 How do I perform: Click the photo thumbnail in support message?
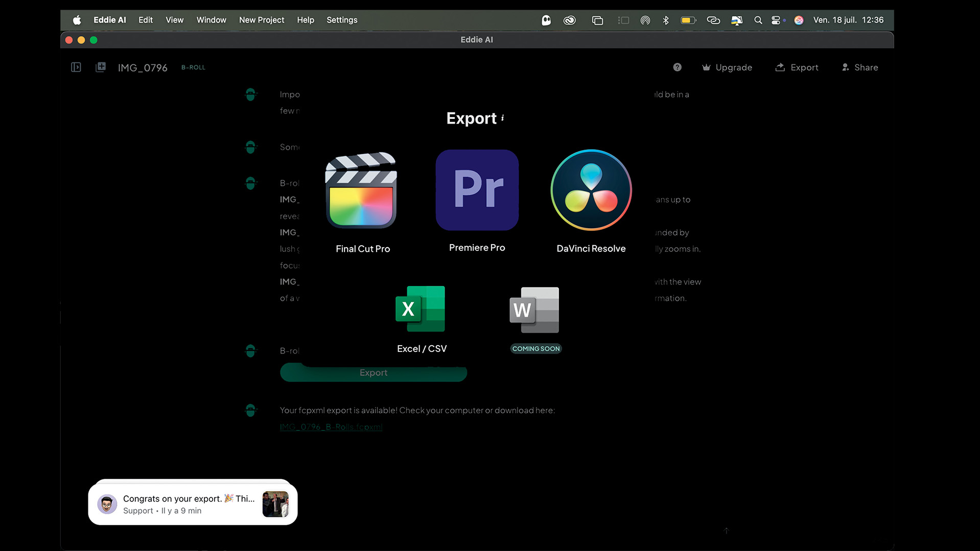[x=275, y=504]
